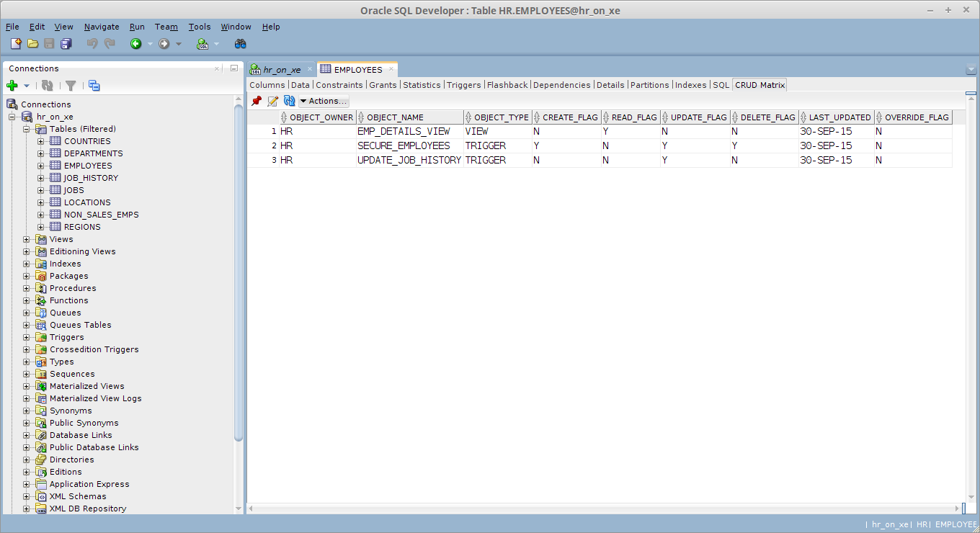Sort by READ_FLAG column header
Screen dimensions: 980x533
(x=630, y=117)
